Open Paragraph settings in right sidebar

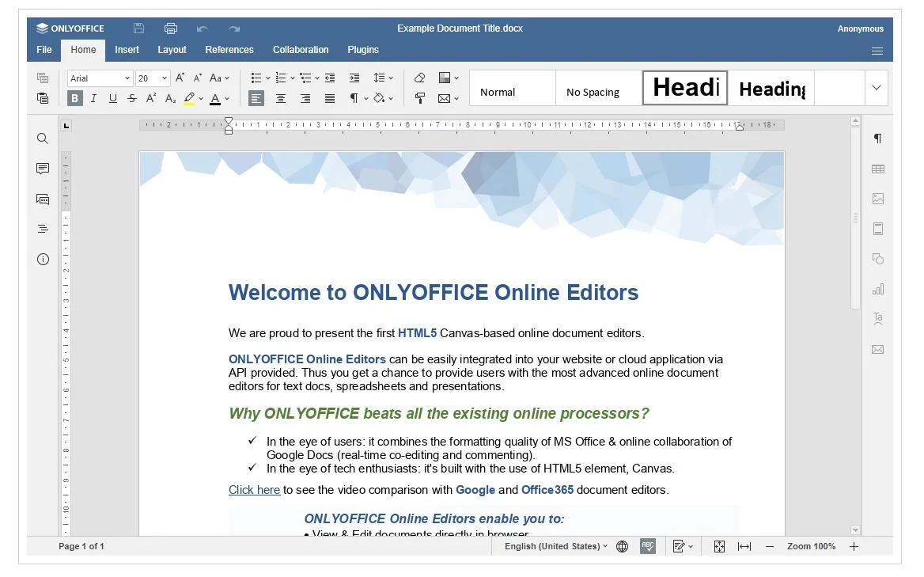877,139
